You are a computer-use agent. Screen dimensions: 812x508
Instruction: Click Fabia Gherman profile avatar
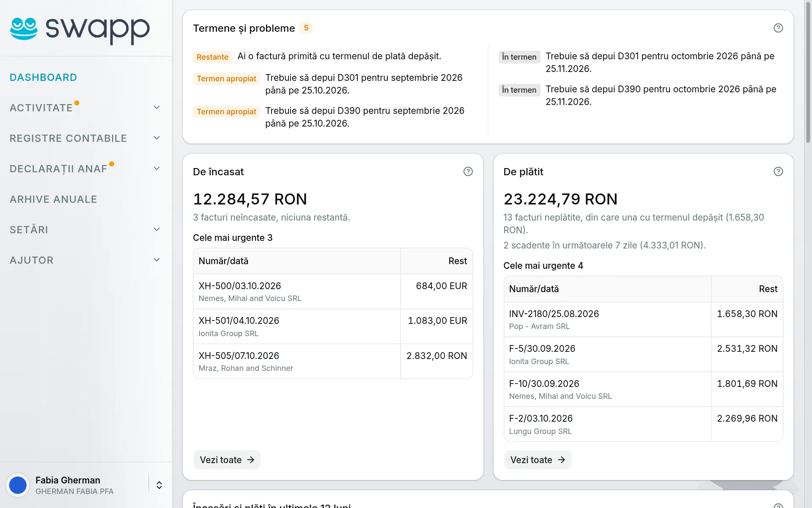[18, 485]
